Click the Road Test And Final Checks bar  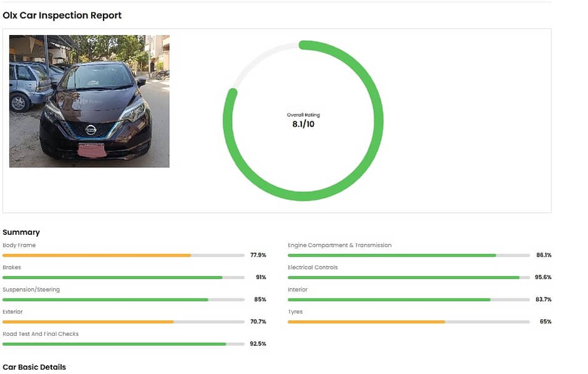click(124, 344)
